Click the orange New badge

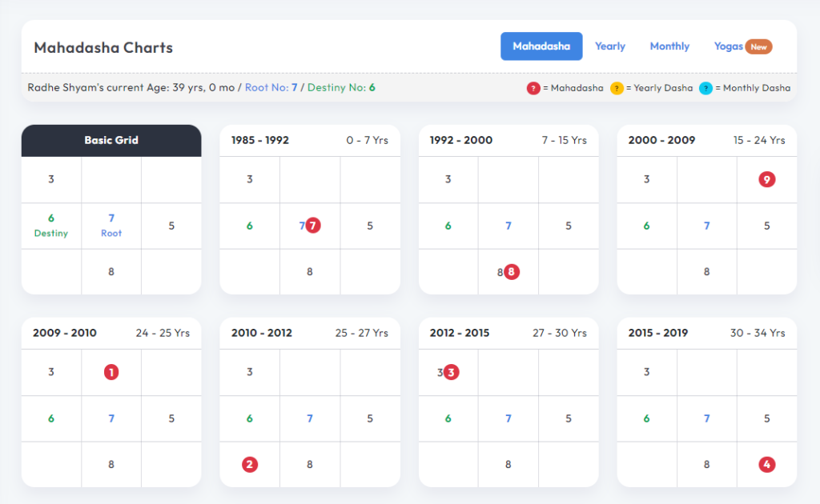[x=758, y=46]
